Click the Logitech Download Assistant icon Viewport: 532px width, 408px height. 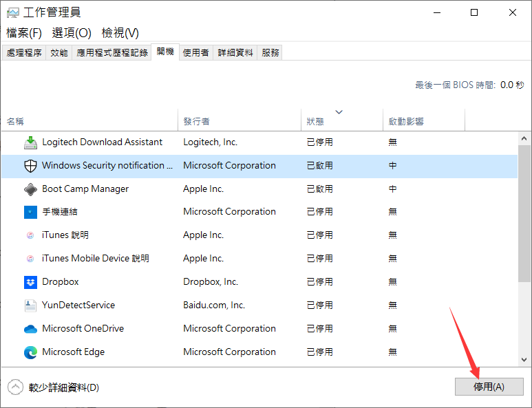coord(30,142)
